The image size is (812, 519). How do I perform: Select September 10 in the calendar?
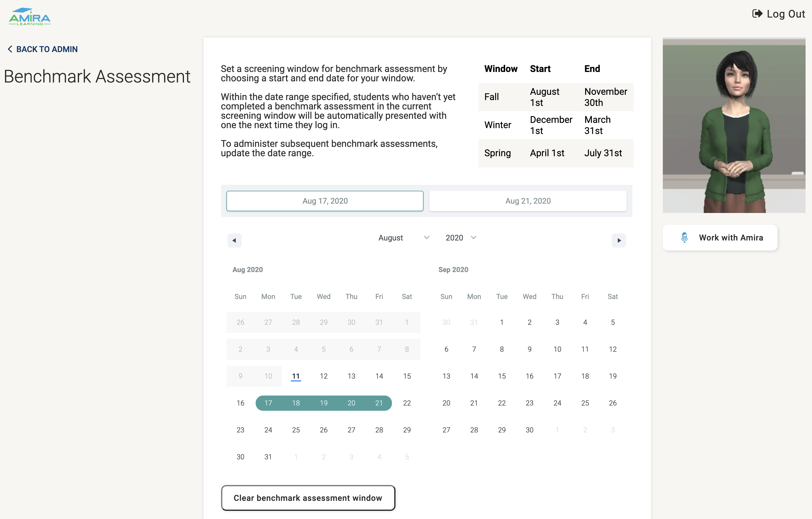click(558, 349)
